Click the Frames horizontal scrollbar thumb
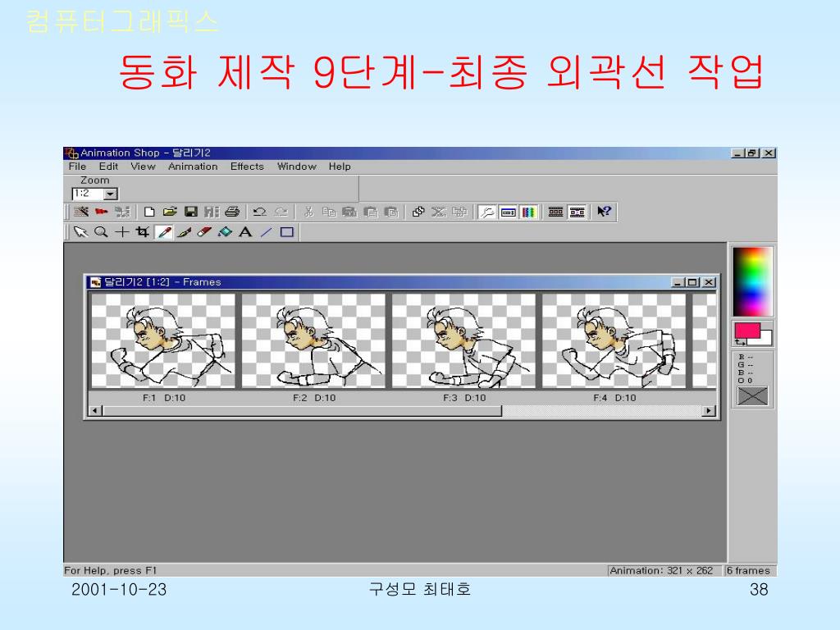This screenshot has height=630, width=840. [302, 411]
